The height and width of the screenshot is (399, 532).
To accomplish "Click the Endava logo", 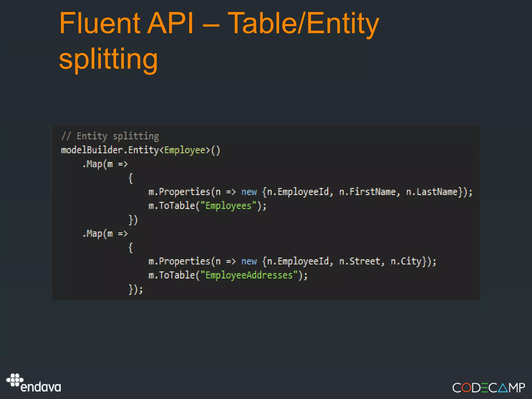I will click(34, 383).
